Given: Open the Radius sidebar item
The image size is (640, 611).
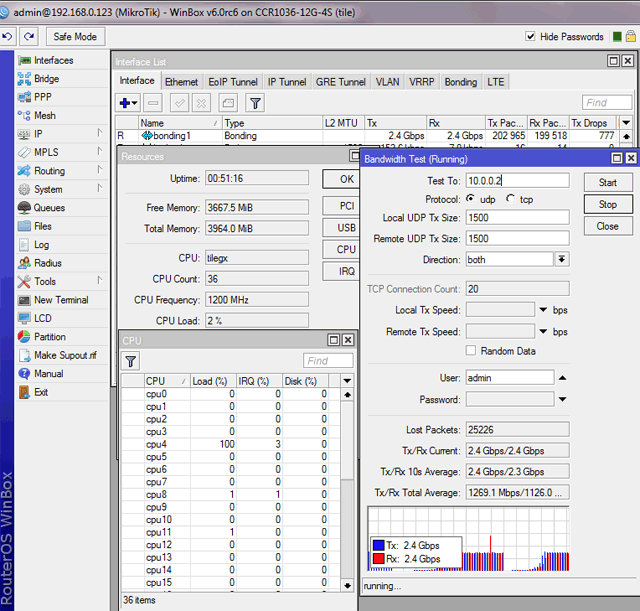Looking at the screenshot, I should coord(47,263).
